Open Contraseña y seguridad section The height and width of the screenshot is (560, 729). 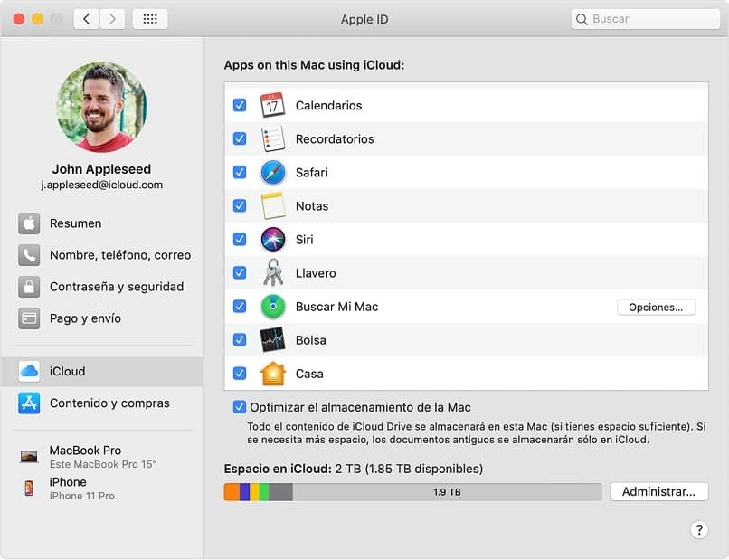pos(102,287)
